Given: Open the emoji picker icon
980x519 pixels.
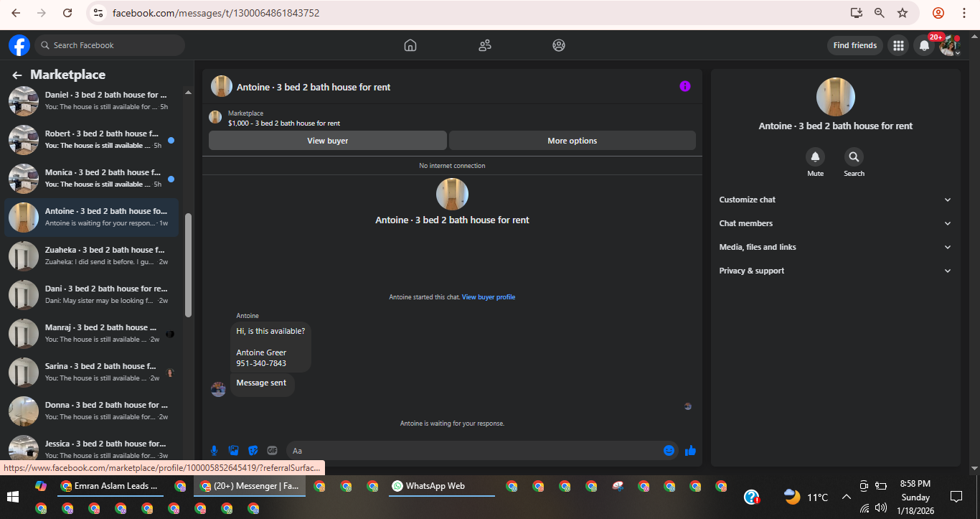Looking at the screenshot, I should click(x=669, y=450).
